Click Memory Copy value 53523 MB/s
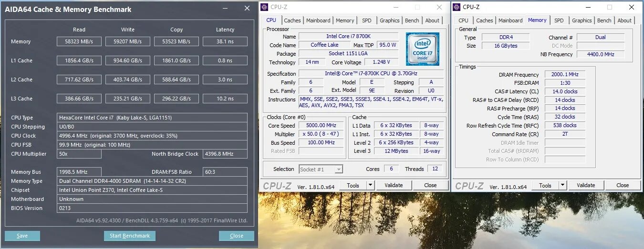The image size is (644, 249). coord(177,41)
